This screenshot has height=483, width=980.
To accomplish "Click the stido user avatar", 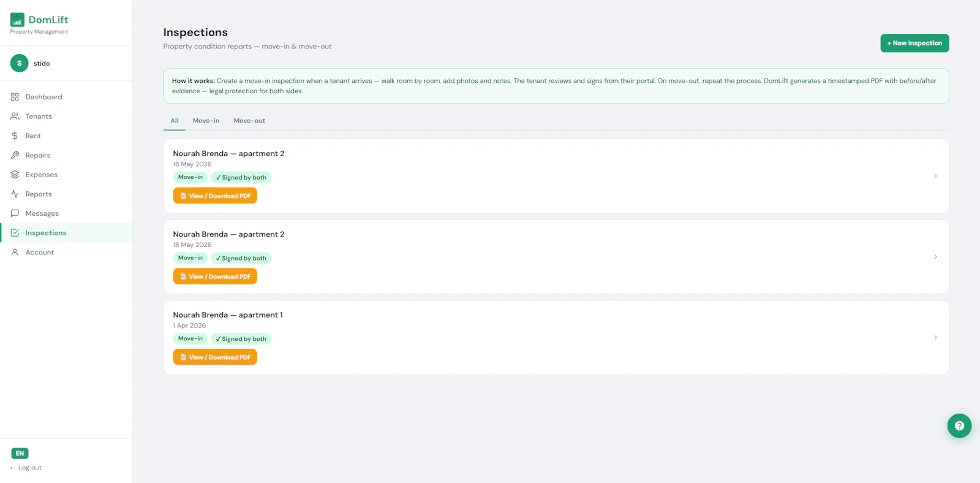I will [20, 63].
